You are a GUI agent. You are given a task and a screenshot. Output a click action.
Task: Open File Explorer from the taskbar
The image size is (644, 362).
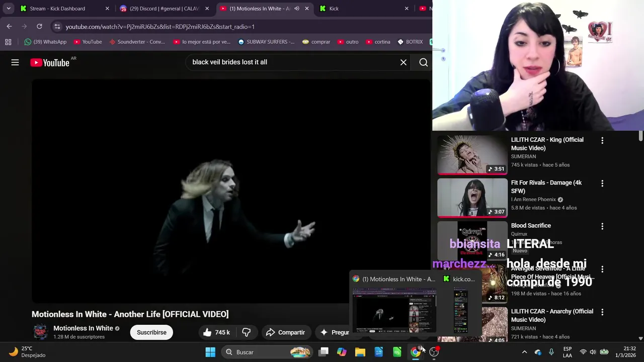[x=360, y=352]
